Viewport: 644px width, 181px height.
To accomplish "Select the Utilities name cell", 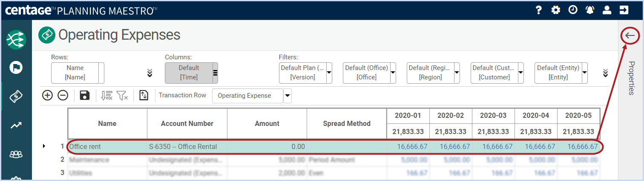I will pos(107,173).
